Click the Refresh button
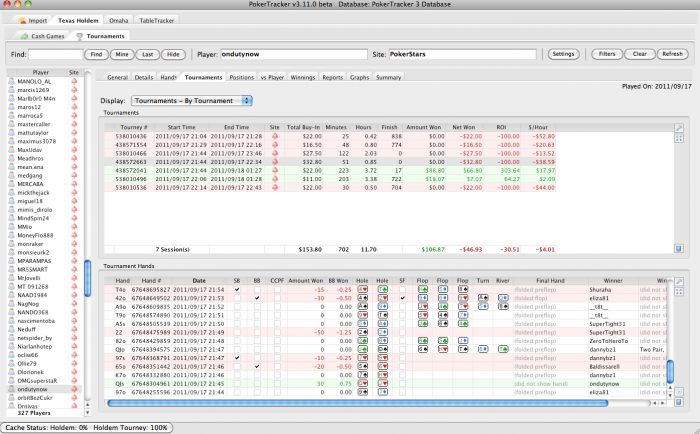 pyautogui.click(x=671, y=53)
